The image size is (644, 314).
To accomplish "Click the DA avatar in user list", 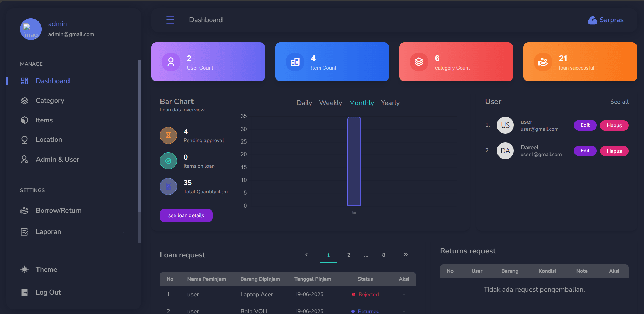I will click(x=505, y=151).
